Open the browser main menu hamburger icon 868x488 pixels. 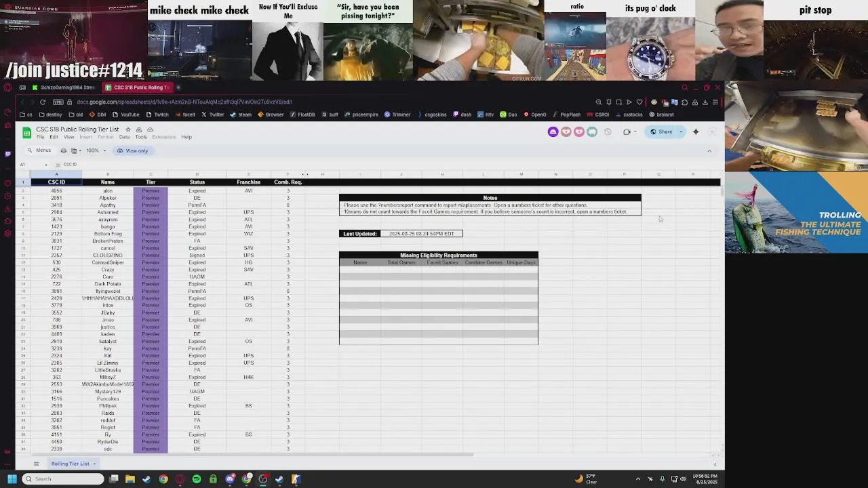click(715, 102)
